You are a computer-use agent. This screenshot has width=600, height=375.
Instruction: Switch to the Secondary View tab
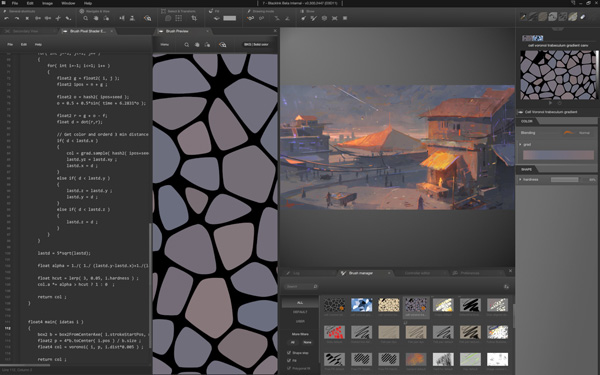click(x=25, y=31)
